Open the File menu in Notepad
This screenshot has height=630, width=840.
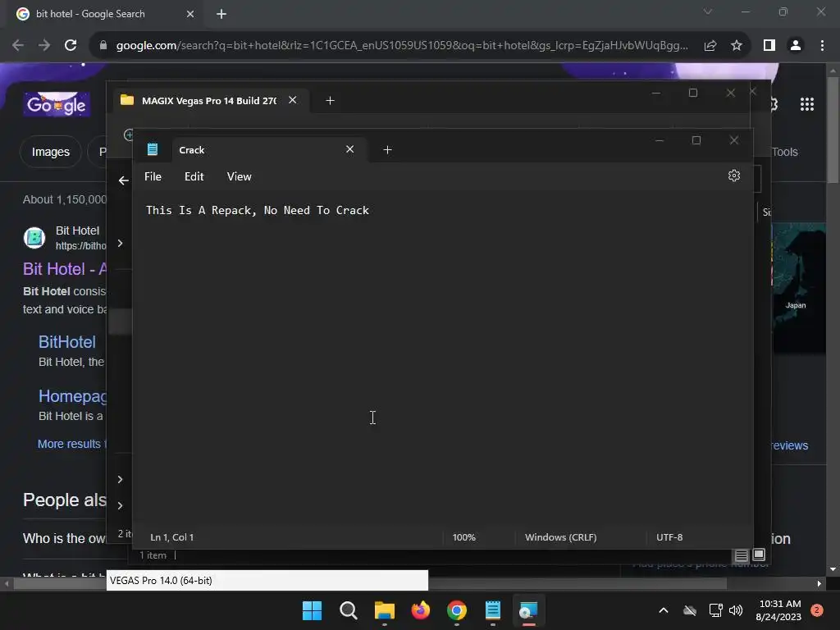pos(153,176)
